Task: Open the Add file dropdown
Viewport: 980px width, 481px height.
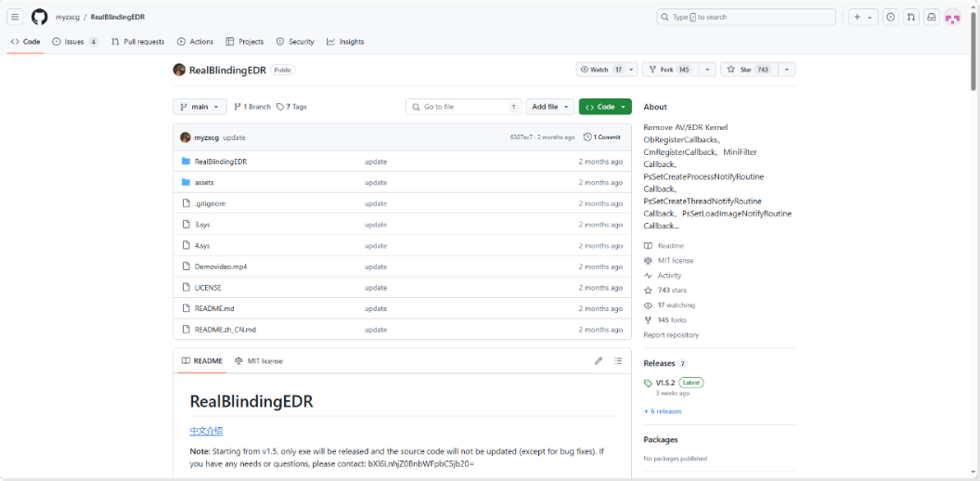Action: click(548, 107)
